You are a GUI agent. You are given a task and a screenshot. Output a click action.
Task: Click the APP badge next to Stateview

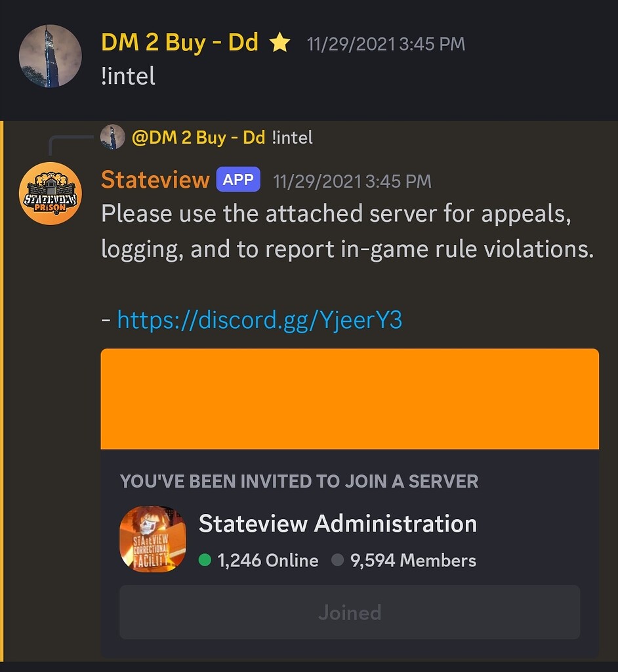(238, 178)
